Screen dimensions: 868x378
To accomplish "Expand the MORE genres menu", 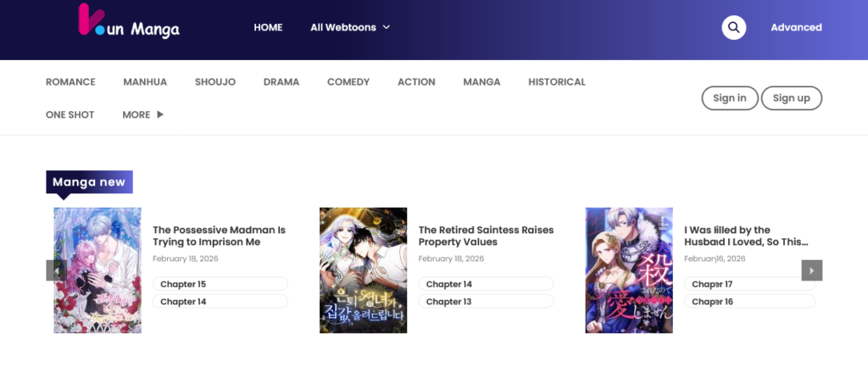I will (142, 114).
